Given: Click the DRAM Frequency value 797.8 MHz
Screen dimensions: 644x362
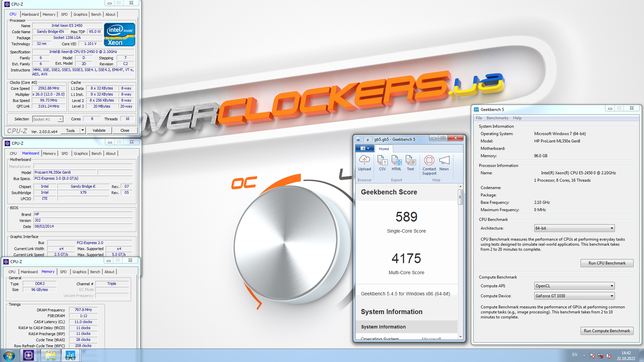Looking at the screenshot, I should (x=83, y=310).
